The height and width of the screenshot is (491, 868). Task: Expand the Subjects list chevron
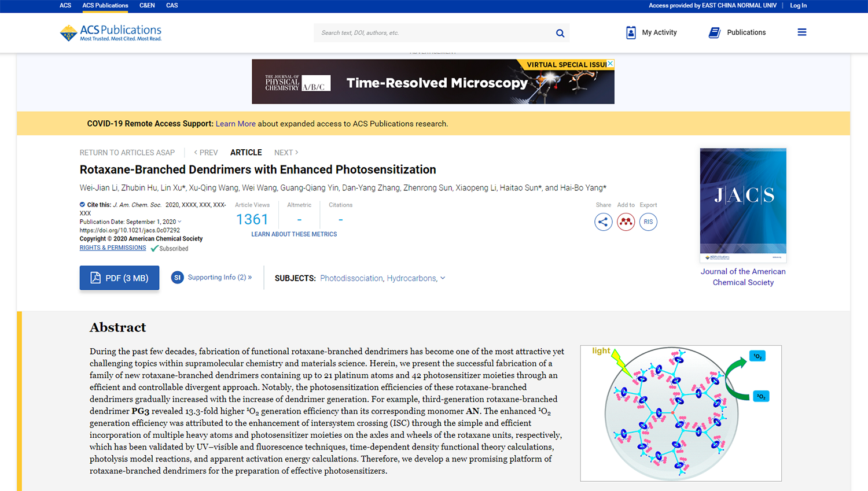pyautogui.click(x=443, y=278)
